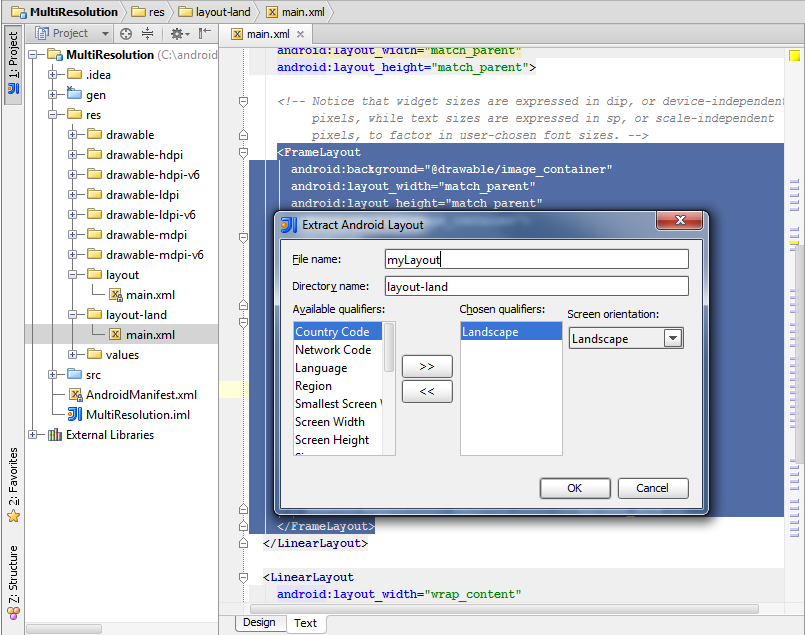Switch to the Design tab
This screenshot has height=635, width=805.
[x=259, y=622]
